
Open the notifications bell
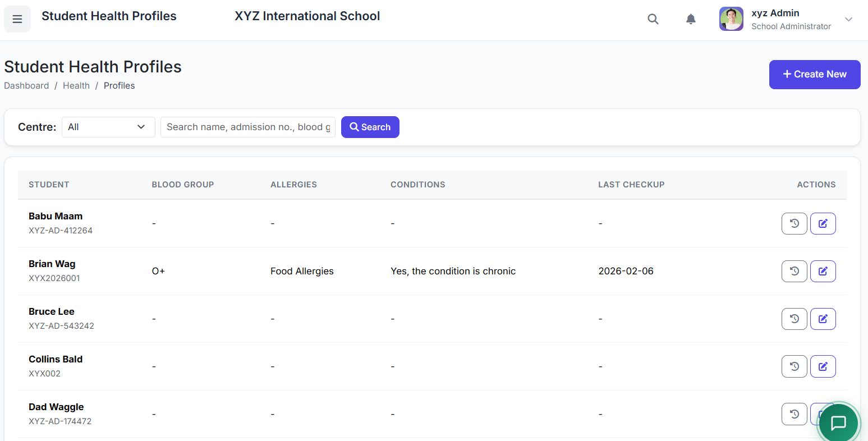pos(691,19)
